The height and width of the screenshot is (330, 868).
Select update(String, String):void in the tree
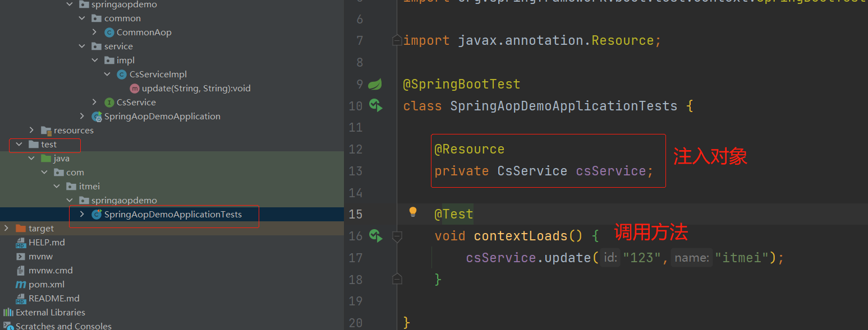coord(196,89)
